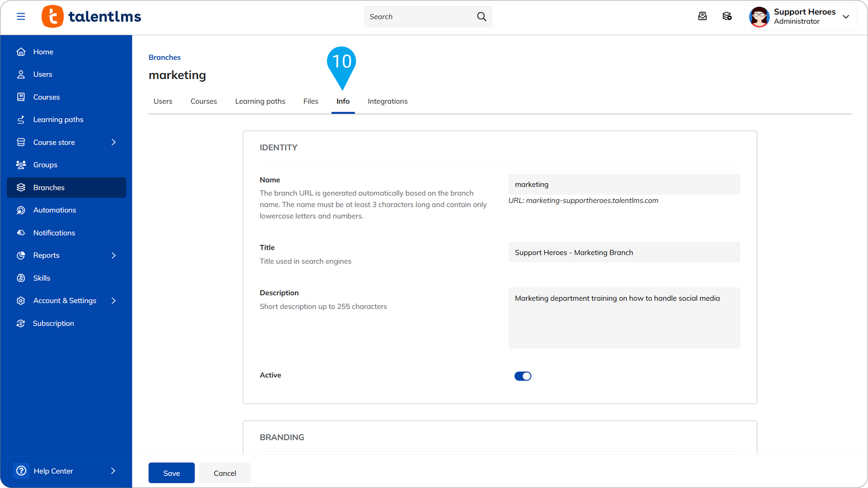Click the Notifications megaphone icon

(x=21, y=233)
